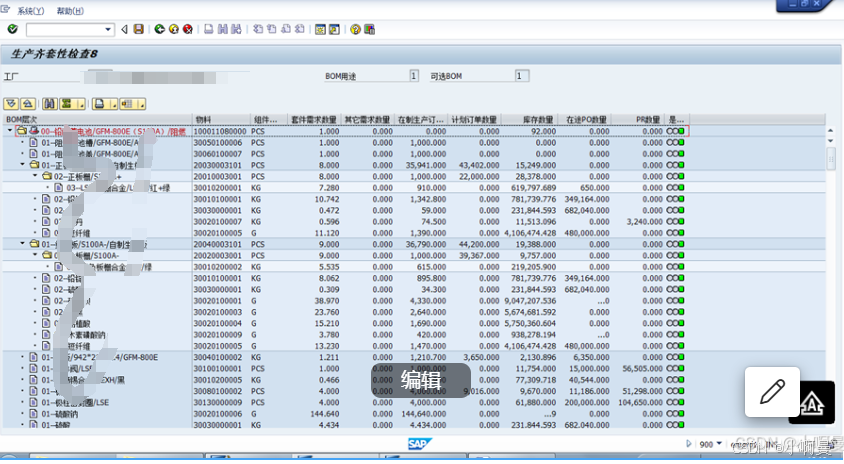Click the BOM用途 input field
Image resolution: width=844 pixels, height=464 pixels.
[414, 76]
